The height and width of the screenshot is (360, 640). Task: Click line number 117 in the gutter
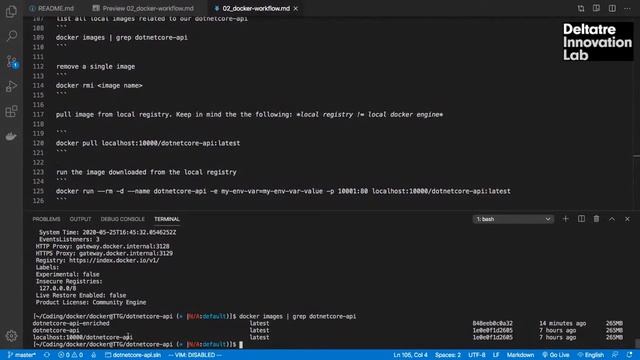coord(38,115)
